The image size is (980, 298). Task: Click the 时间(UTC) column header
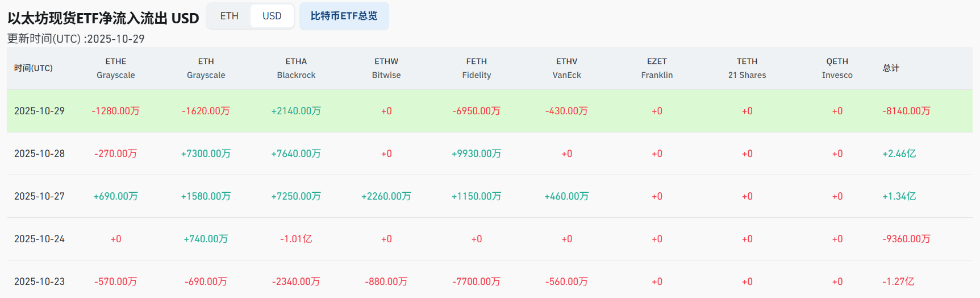click(34, 68)
